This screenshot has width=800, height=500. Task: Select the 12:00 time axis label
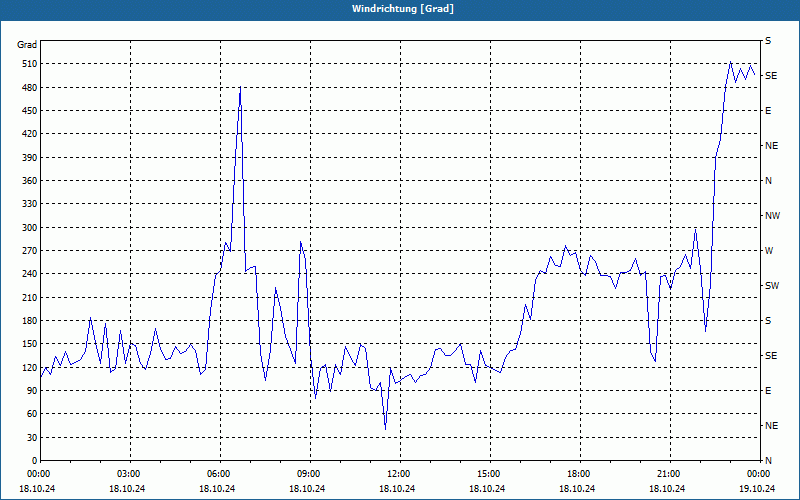[400, 474]
